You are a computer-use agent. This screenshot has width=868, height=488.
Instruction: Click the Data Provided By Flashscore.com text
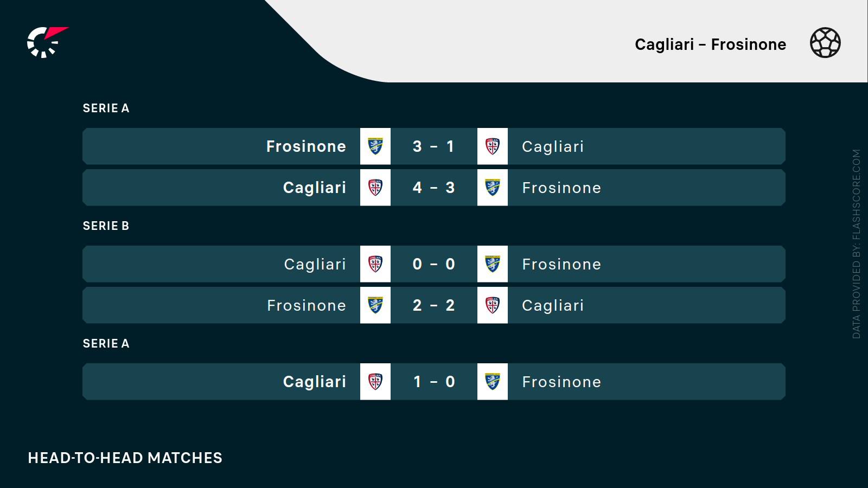[x=856, y=244]
